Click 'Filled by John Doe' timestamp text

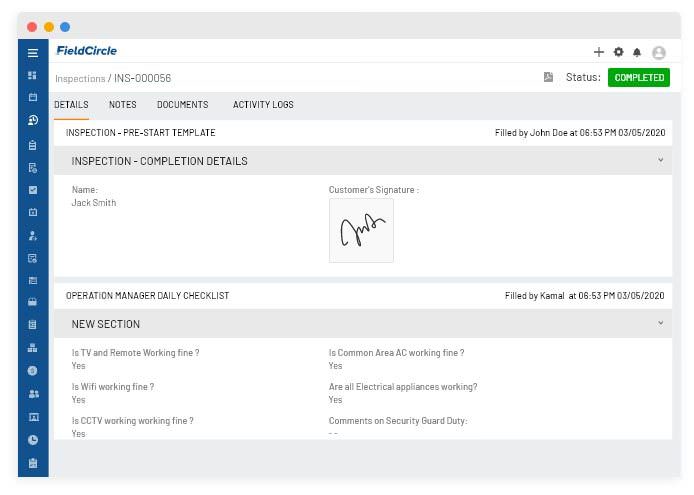point(580,133)
